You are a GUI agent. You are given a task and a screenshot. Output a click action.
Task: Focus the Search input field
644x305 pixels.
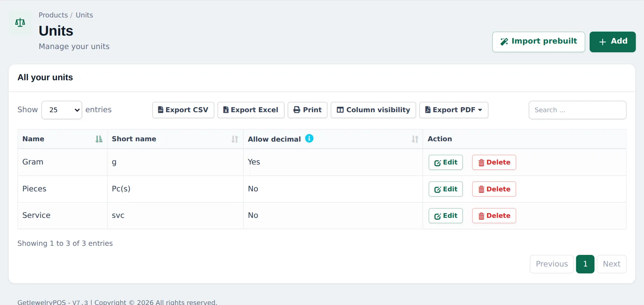[x=577, y=110]
